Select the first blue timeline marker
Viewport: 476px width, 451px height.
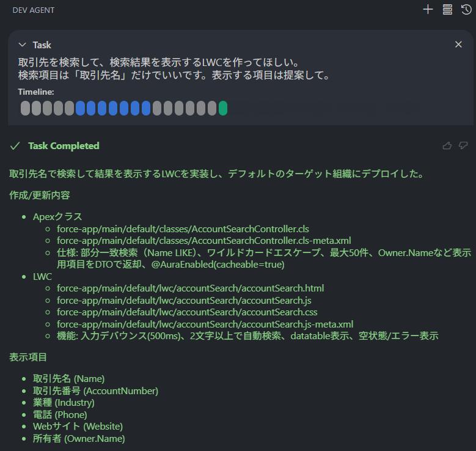[x=80, y=108]
